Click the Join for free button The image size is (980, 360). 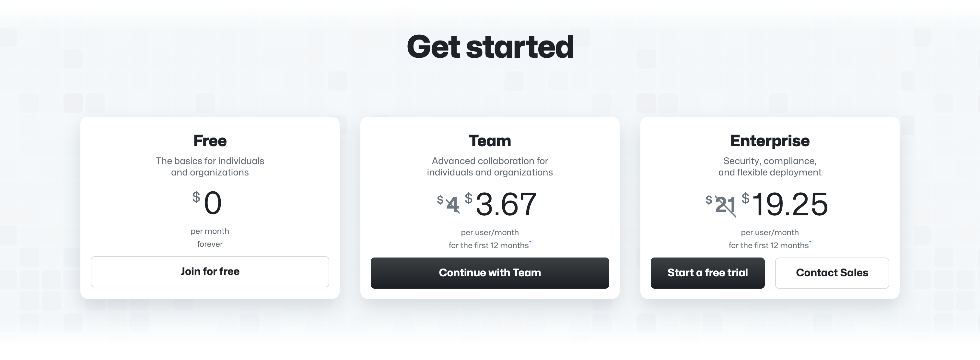click(210, 272)
